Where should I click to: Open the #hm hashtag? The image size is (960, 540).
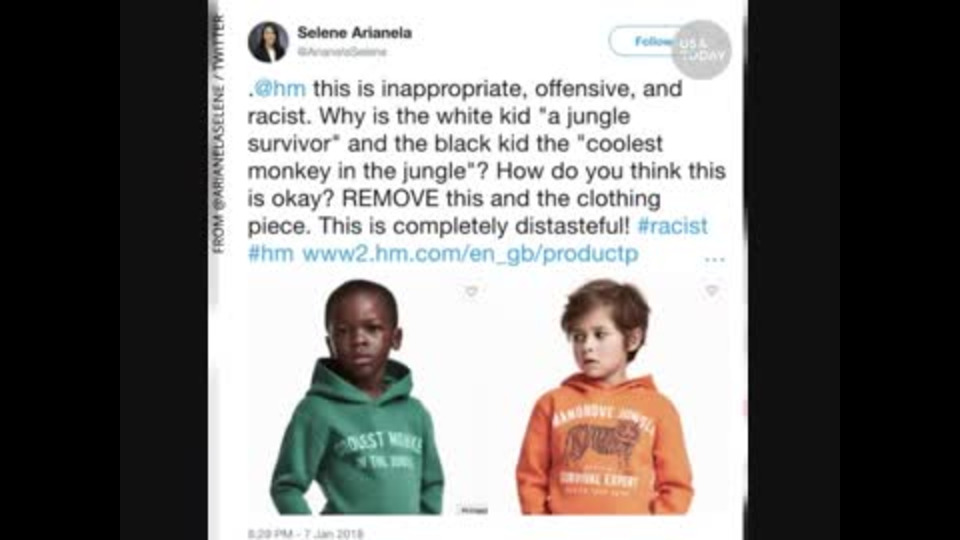[271, 253]
